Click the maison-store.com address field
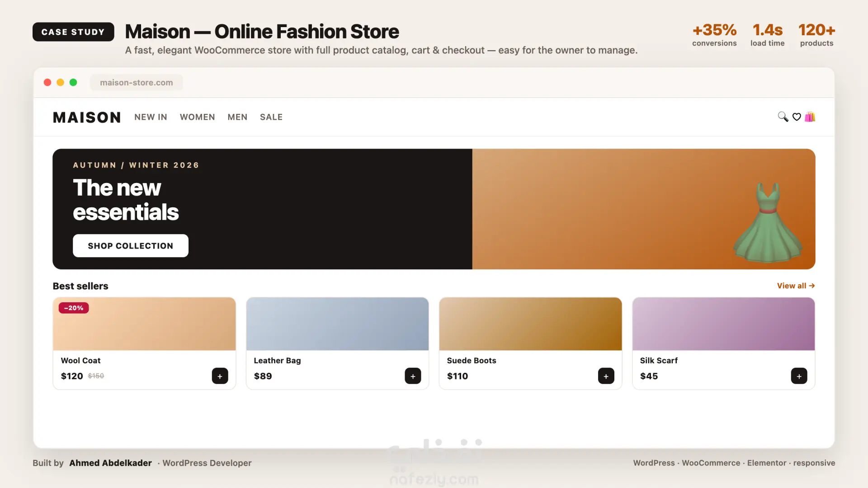The height and width of the screenshot is (488, 868). (137, 83)
